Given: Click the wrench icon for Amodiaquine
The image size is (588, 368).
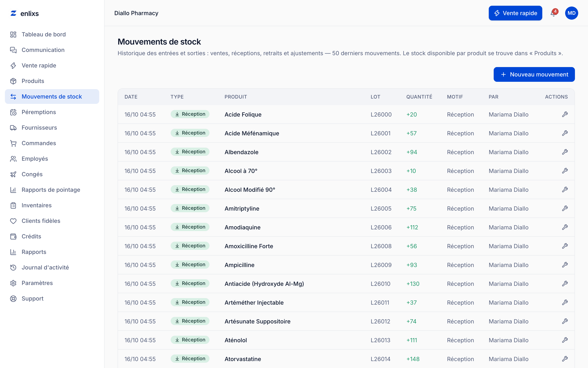Looking at the screenshot, I should 565,227.
